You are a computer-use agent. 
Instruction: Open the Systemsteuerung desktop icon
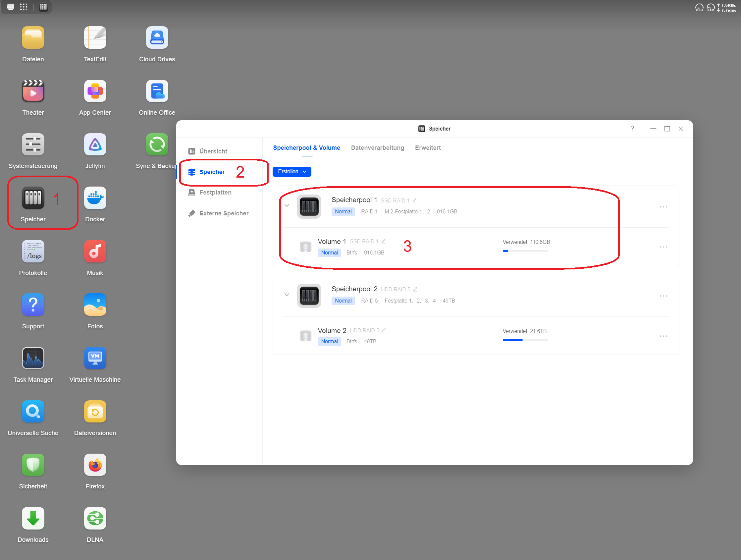point(33,144)
